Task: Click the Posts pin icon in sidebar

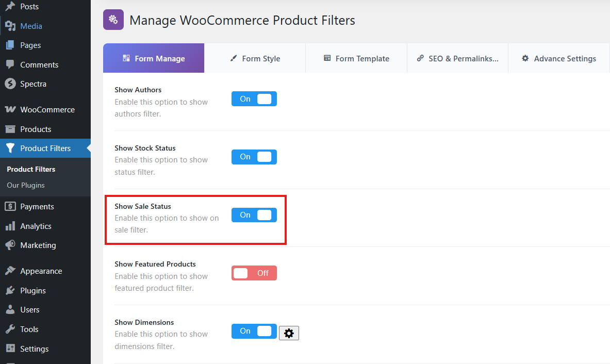Action: (x=10, y=6)
